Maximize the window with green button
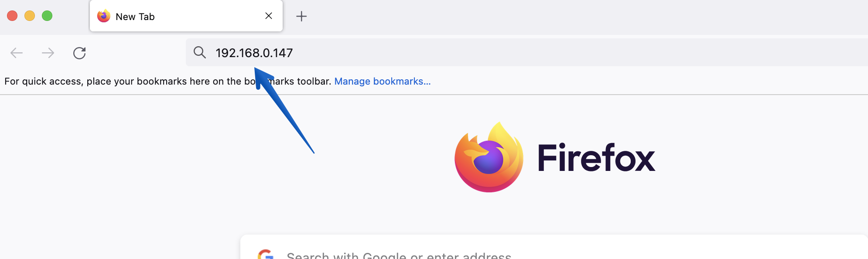868x259 pixels. [47, 16]
